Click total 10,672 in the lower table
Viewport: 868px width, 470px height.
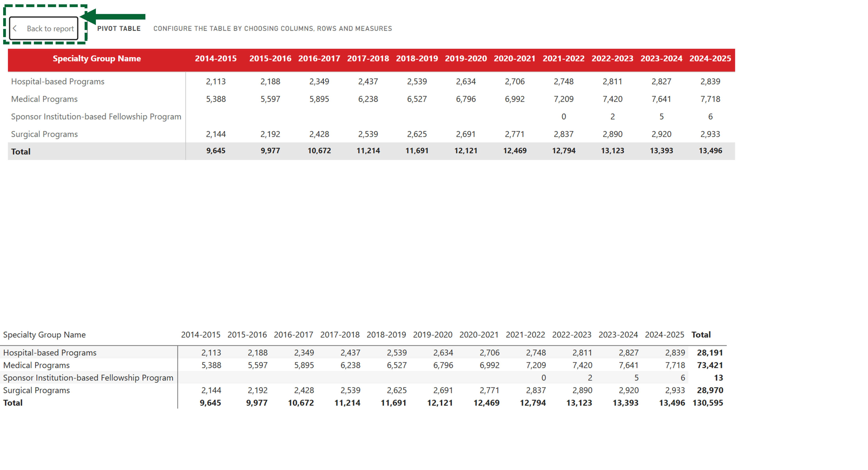tap(301, 403)
